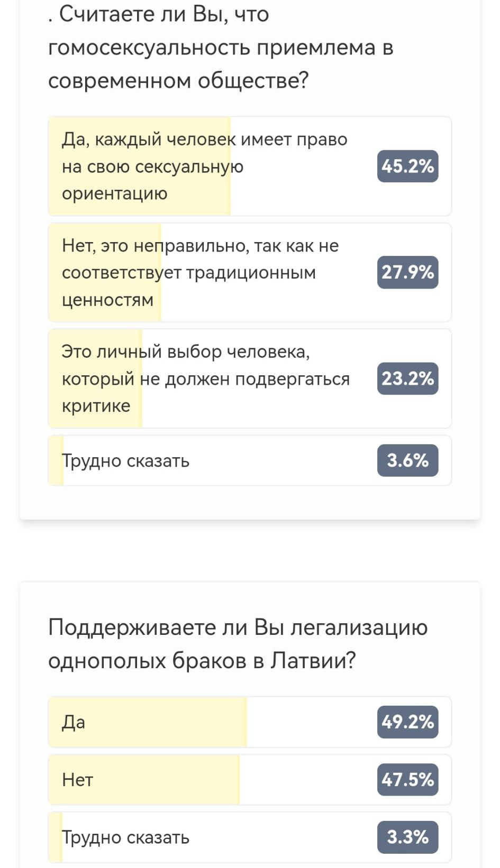The image size is (500, 868).
Task: Select 'Это личный выбор человека' option
Action: point(250,378)
